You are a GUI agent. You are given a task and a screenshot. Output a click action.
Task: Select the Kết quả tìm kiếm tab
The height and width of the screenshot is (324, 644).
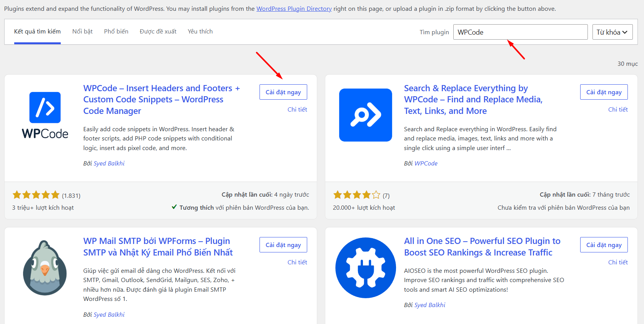[37, 32]
